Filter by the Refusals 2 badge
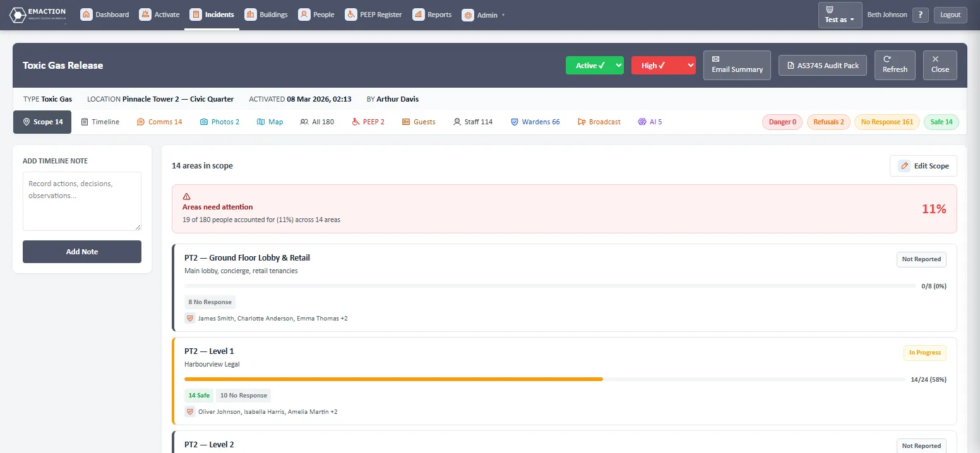This screenshot has height=453, width=980. point(828,122)
